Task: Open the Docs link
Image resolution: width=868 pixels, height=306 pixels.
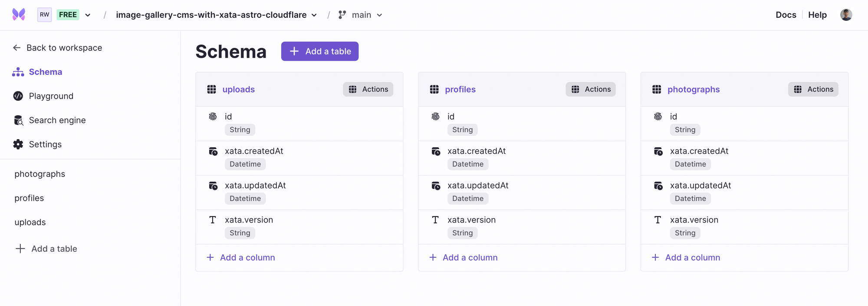Action: (x=786, y=15)
